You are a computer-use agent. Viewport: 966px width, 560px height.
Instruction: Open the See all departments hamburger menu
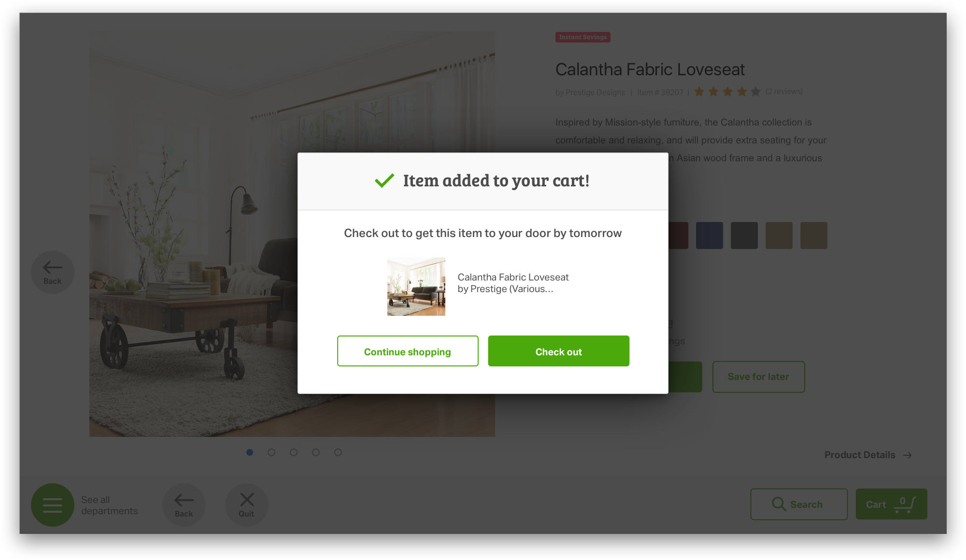click(x=53, y=504)
